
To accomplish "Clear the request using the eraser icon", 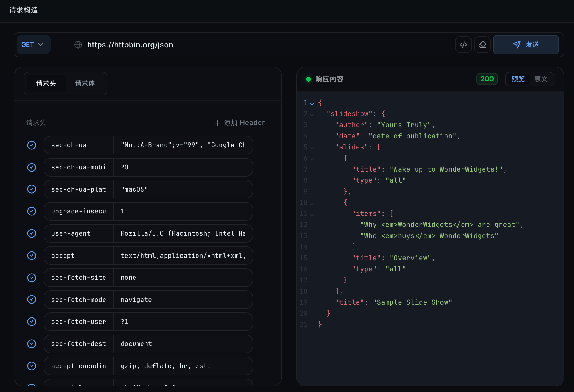I will 482,45.
